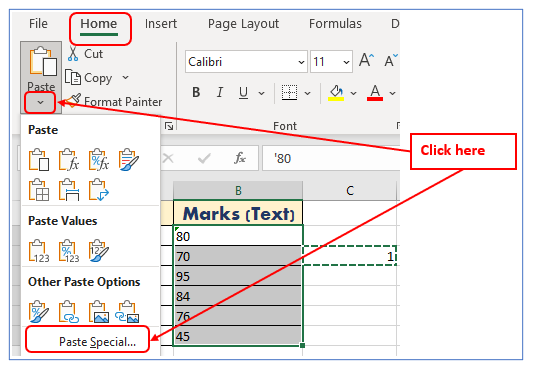Apply red Font Color
The height and width of the screenshot is (368, 533).
(375, 93)
